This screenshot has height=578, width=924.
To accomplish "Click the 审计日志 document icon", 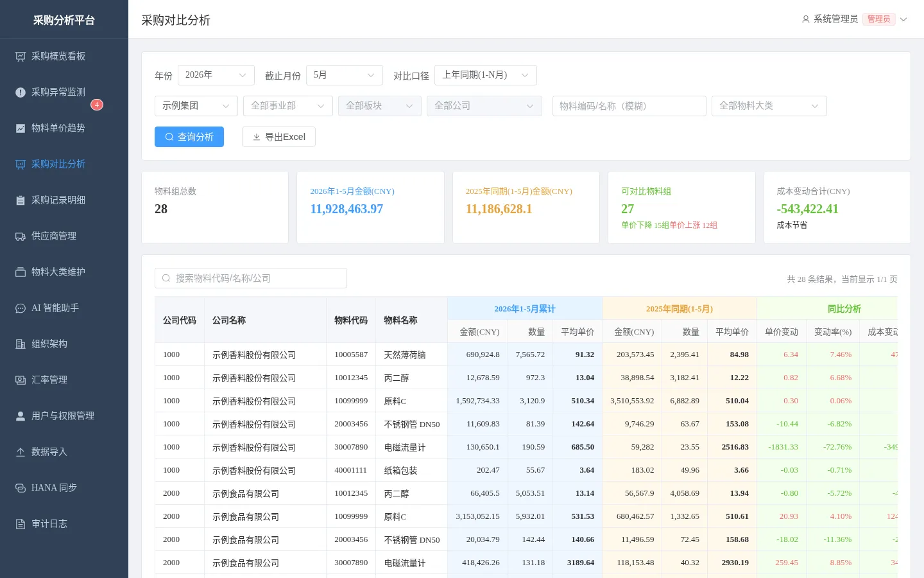I will [x=21, y=524].
